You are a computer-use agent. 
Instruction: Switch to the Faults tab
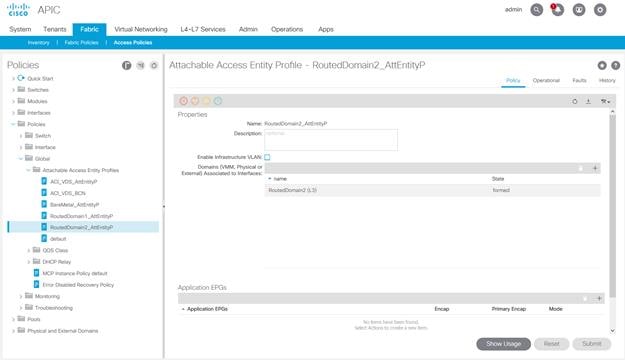(x=579, y=81)
